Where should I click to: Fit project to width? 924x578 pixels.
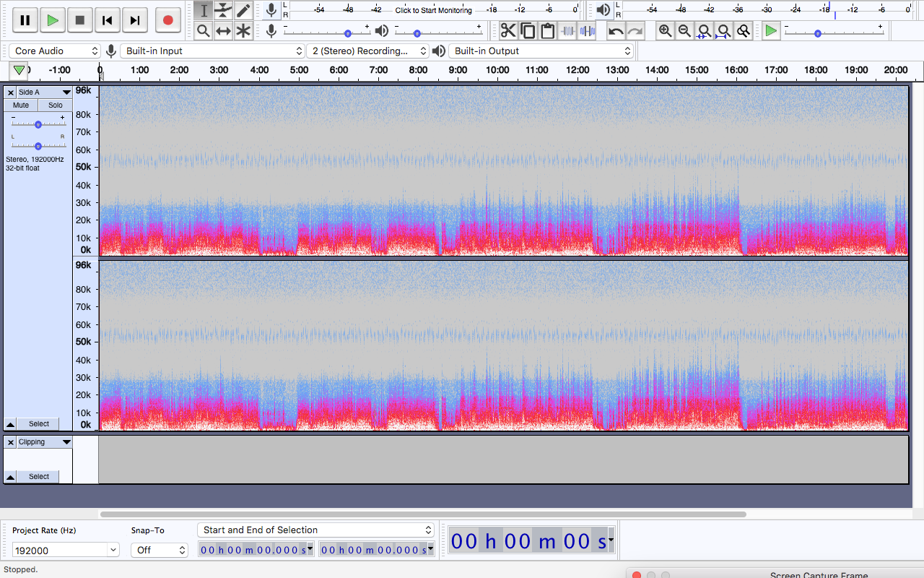[723, 30]
